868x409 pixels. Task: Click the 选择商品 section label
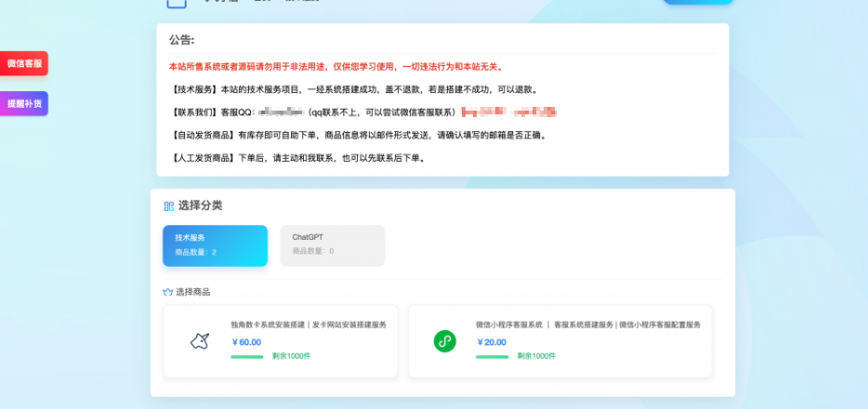point(192,292)
